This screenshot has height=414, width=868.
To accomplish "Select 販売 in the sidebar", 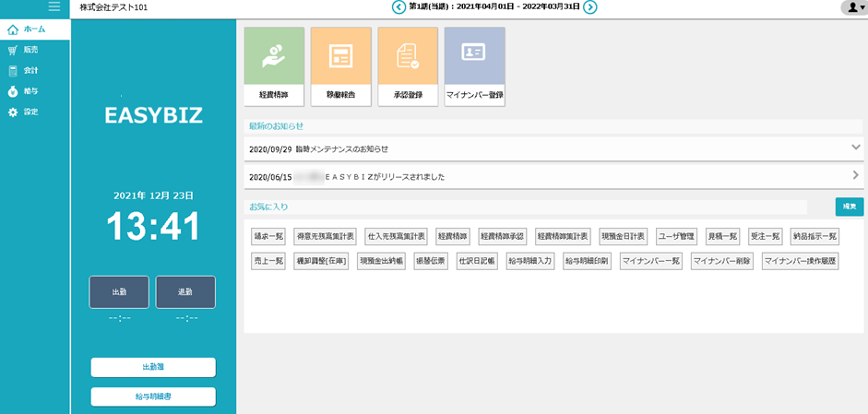I will [30, 51].
